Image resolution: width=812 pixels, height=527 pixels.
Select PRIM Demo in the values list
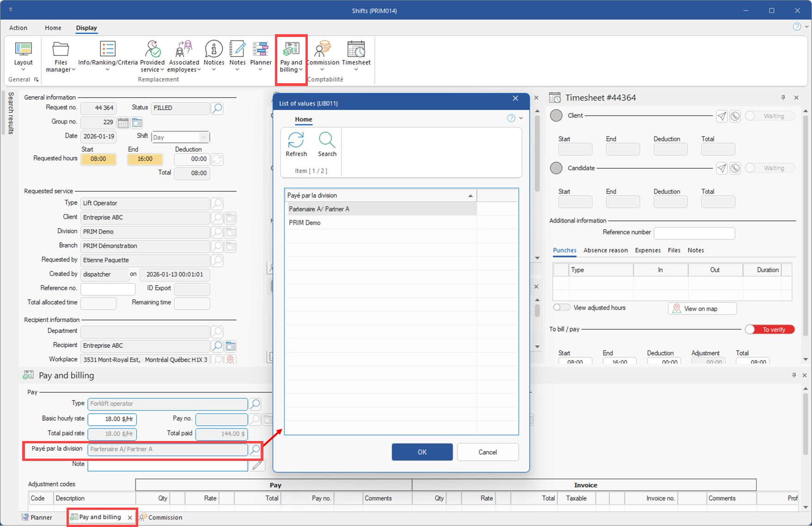(x=305, y=223)
